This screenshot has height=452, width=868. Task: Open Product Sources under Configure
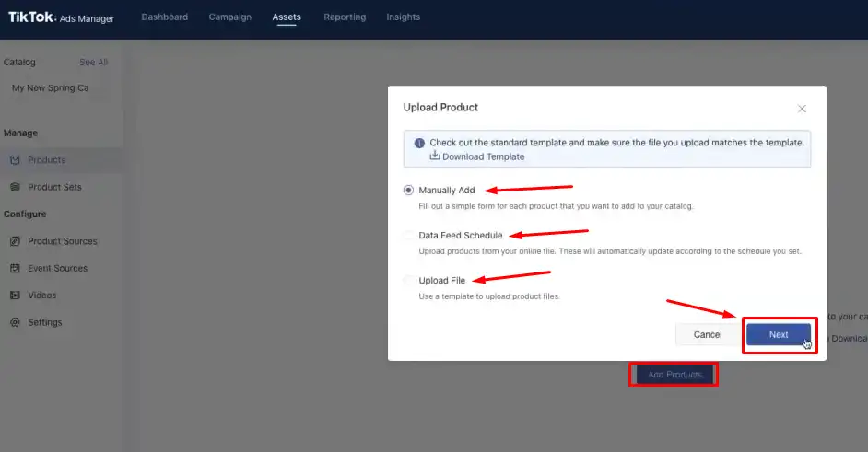coord(61,241)
